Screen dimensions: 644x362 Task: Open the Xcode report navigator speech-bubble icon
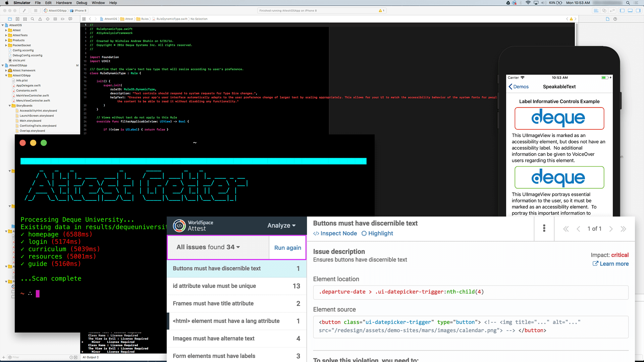pyautogui.click(x=70, y=19)
